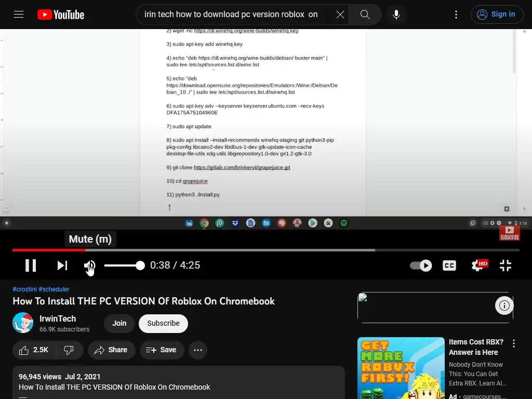Toggle closed captions

coord(449,265)
